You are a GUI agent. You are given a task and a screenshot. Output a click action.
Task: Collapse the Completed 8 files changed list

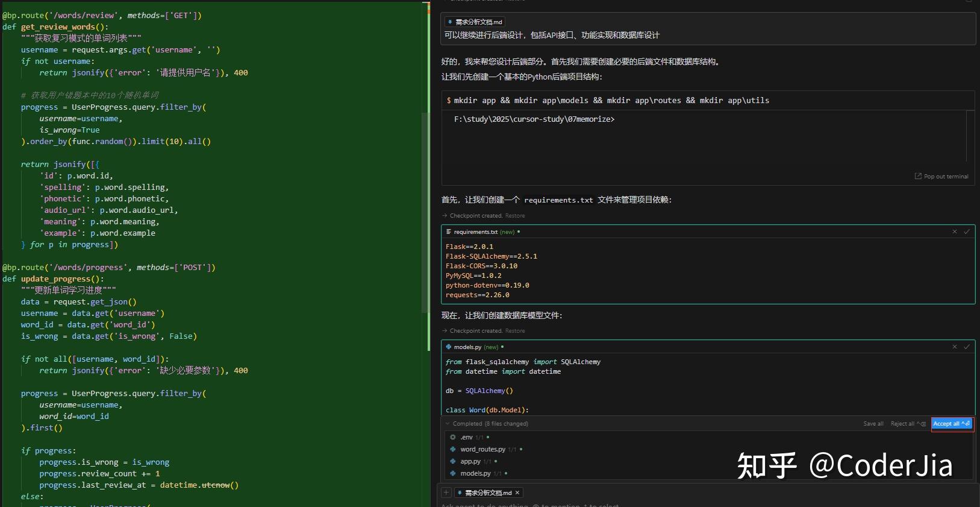448,424
